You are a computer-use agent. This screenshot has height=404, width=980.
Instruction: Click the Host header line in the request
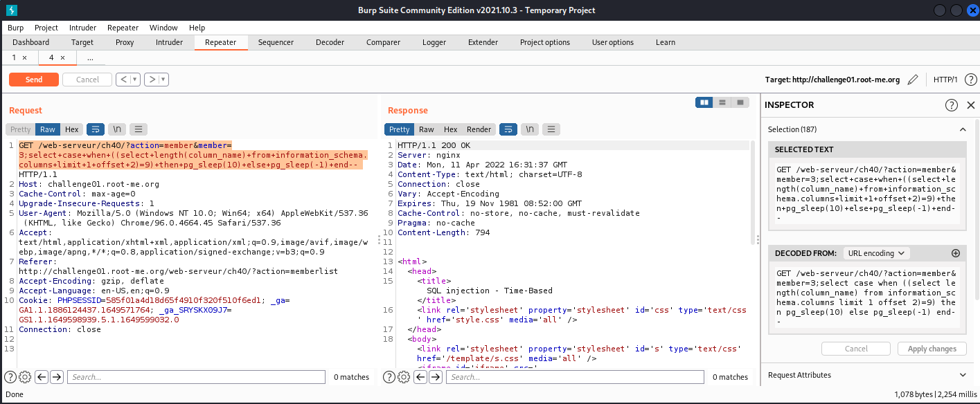tap(89, 184)
